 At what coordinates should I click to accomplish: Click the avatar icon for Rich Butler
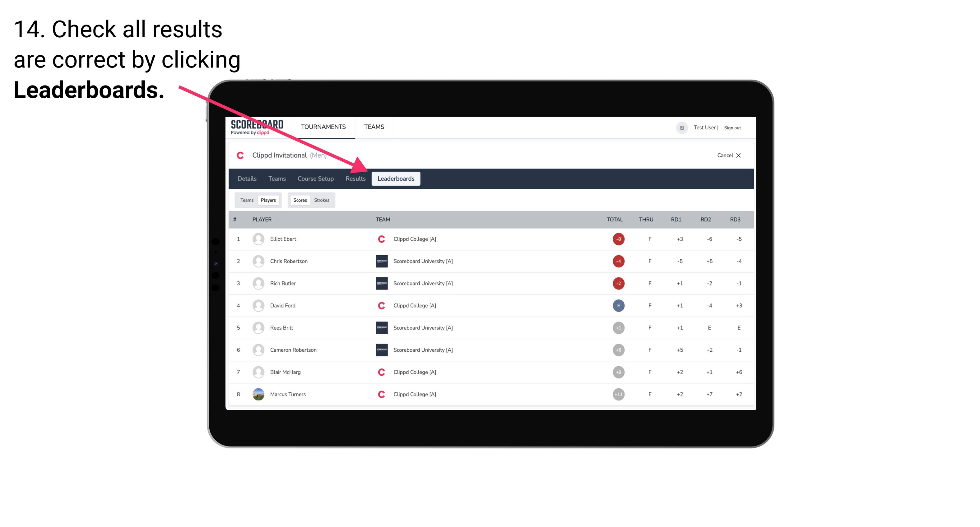click(x=258, y=283)
